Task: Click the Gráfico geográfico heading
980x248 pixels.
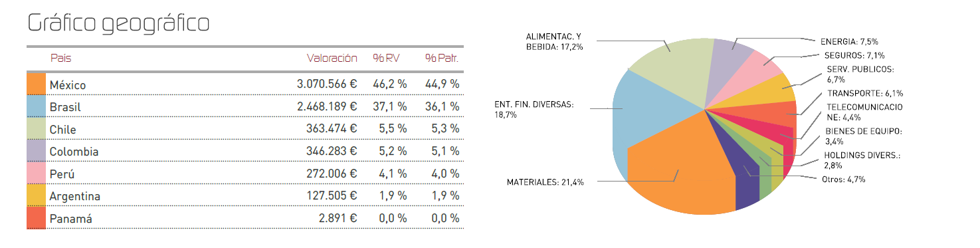Action: 118,23
